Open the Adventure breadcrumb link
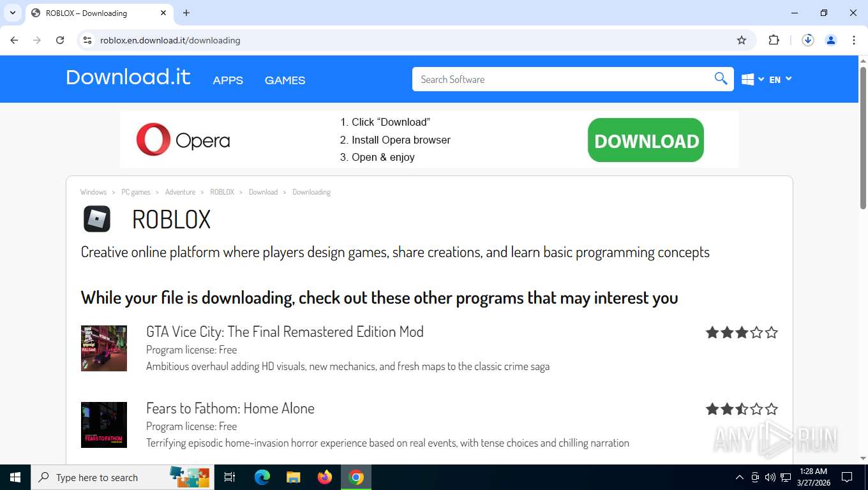Screen dimensions: 868x490 180,192
